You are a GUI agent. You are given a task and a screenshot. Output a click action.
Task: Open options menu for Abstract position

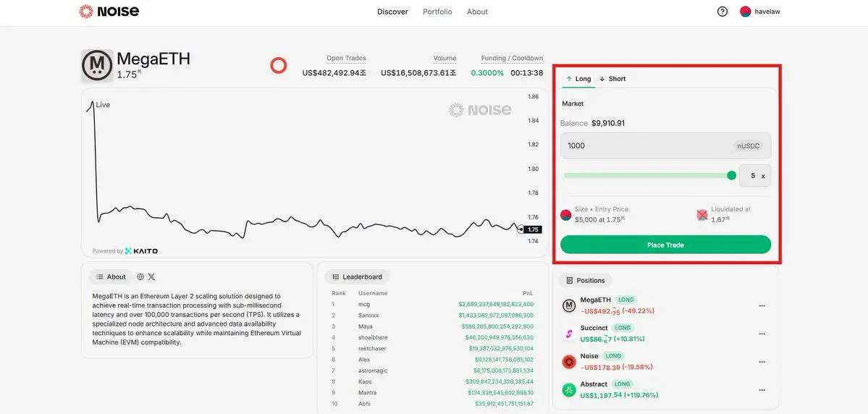pyautogui.click(x=762, y=390)
